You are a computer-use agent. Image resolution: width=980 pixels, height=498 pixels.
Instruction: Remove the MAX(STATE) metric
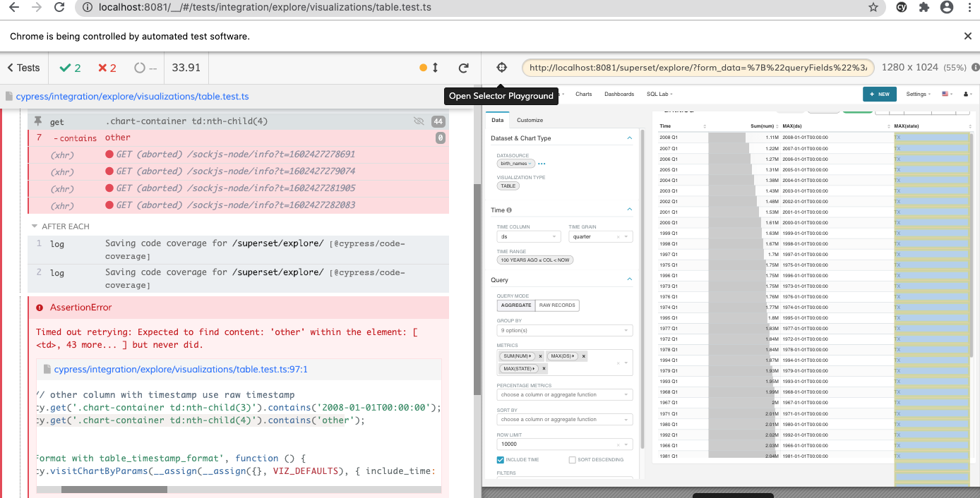click(x=544, y=369)
